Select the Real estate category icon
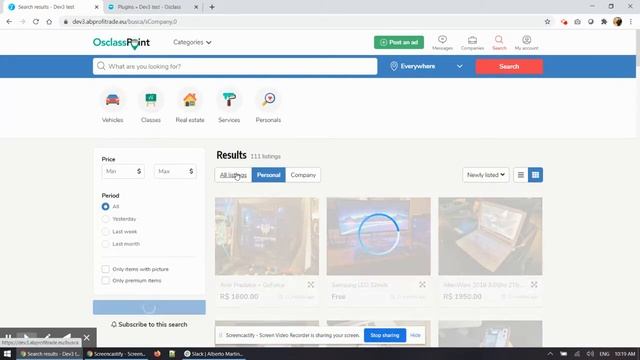The height and width of the screenshot is (360, 640). [x=190, y=100]
